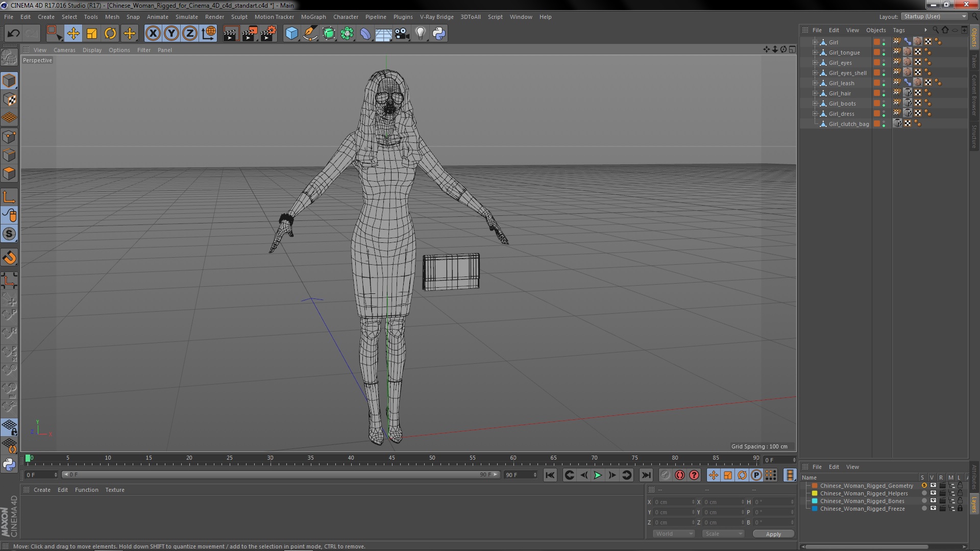Expand the Girl_tongue object tree
Image resolution: width=980 pixels, height=551 pixels.
tap(815, 53)
